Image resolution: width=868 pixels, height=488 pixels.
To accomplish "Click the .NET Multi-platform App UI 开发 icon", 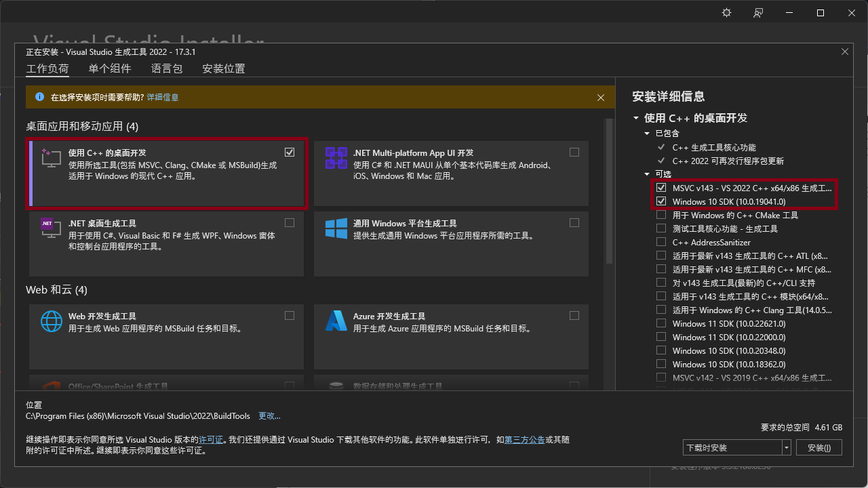I will pyautogui.click(x=336, y=159).
